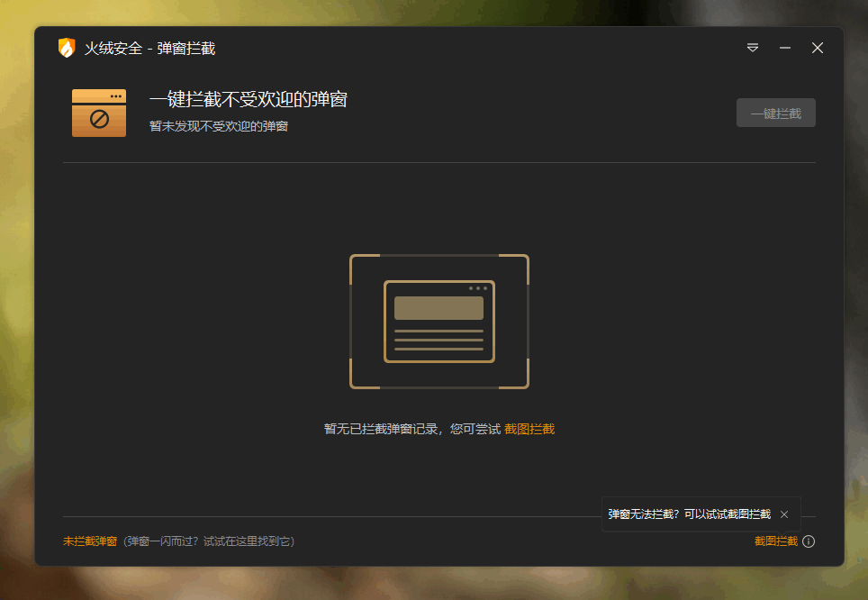Click the Huorong shield logo in title bar

pyautogui.click(x=66, y=48)
